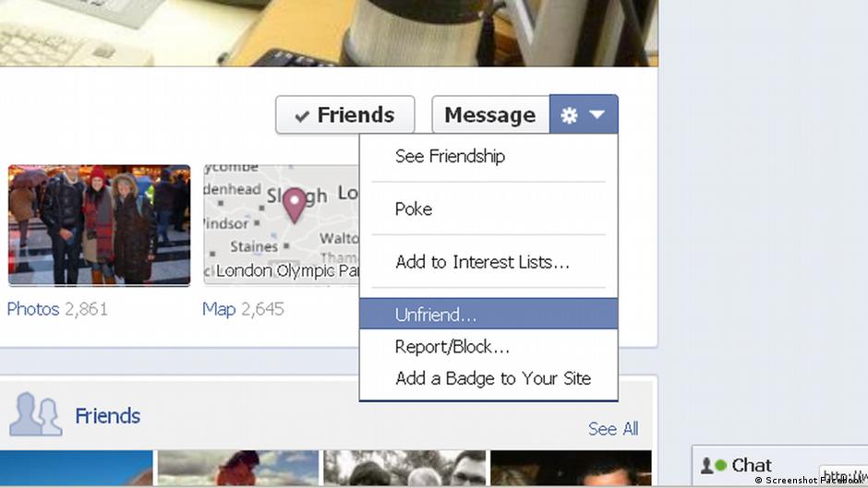Click the gear icon next to Message
The image size is (868, 488).
point(569,115)
